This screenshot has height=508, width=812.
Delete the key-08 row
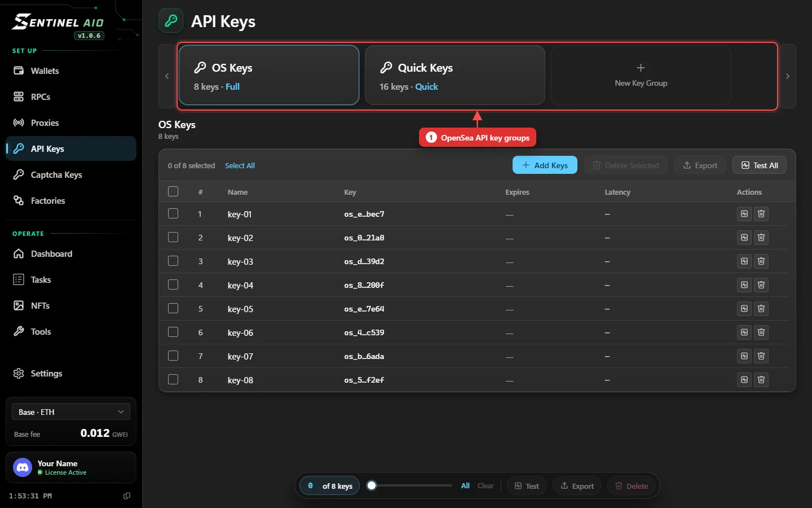[761, 380]
